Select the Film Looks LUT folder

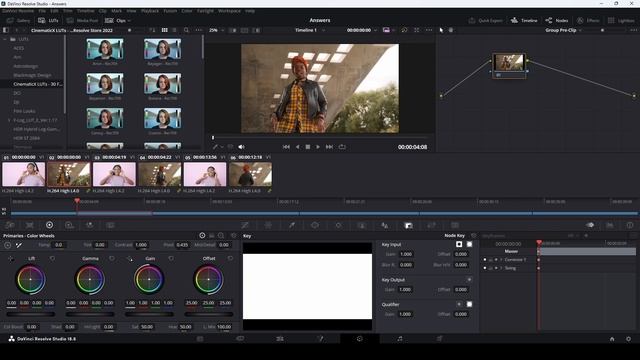tap(24, 111)
